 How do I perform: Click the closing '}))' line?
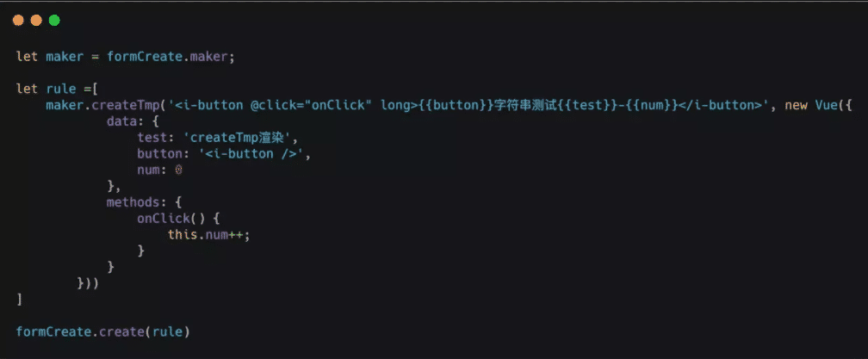point(88,283)
